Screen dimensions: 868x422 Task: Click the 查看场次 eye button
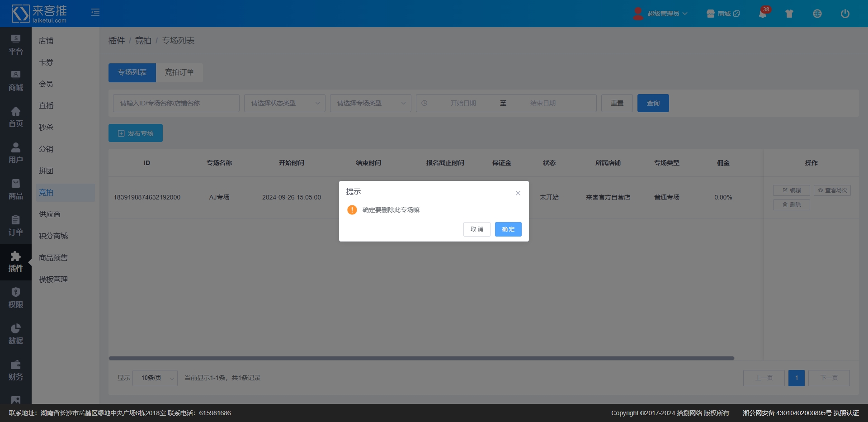tap(832, 190)
